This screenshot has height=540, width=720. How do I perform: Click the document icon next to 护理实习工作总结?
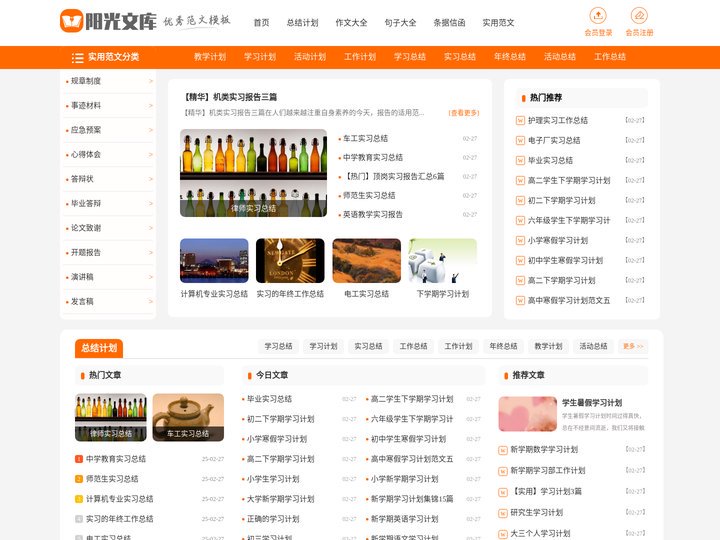(520, 121)
